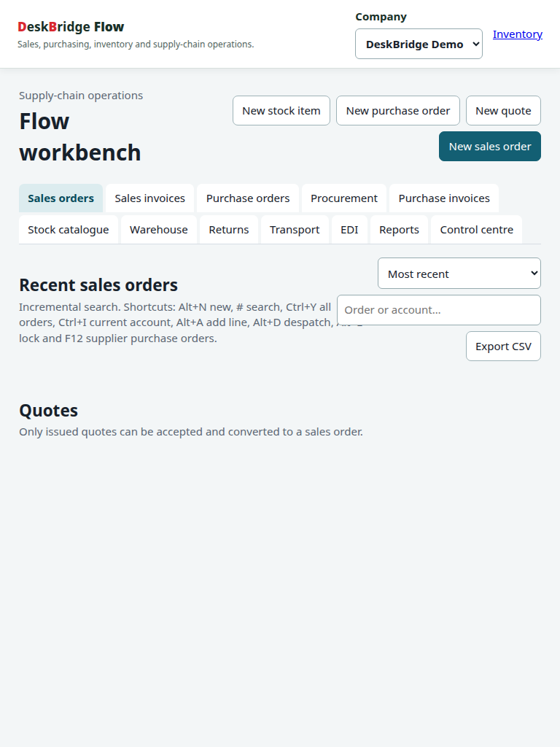Switch to the Warehouse tab
This screenshot has height=747, width=560.
[x=158, y=230]
